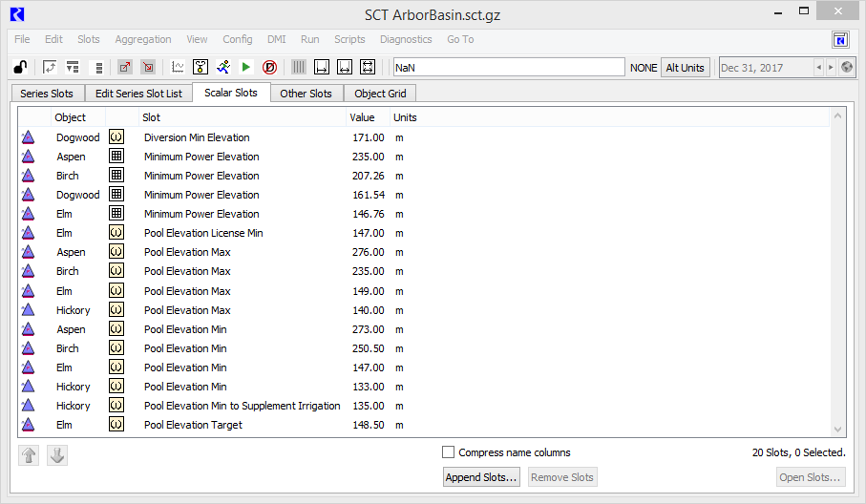Switch to the Series Slots tab
Viewport: 866px width, 504px height.
pyautogui.click(x=47, y=94)
